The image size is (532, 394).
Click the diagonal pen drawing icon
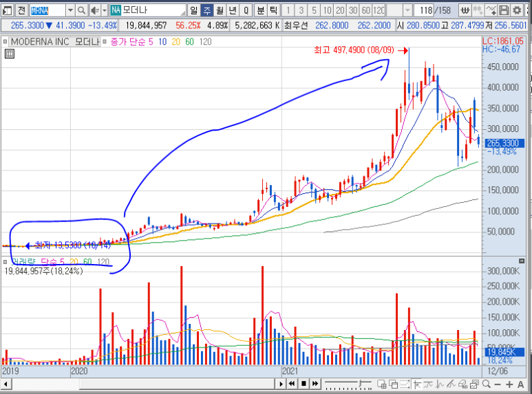coord(451,384)
